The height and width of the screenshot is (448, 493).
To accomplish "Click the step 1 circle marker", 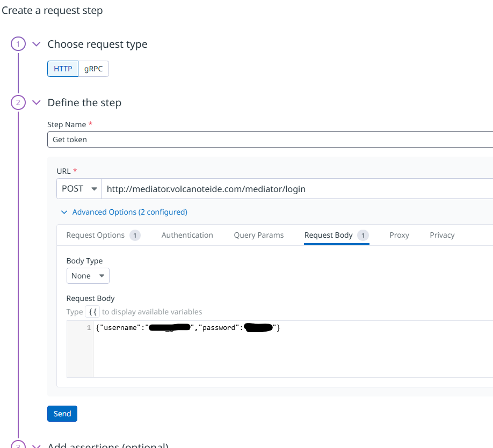I will (18, 44).
